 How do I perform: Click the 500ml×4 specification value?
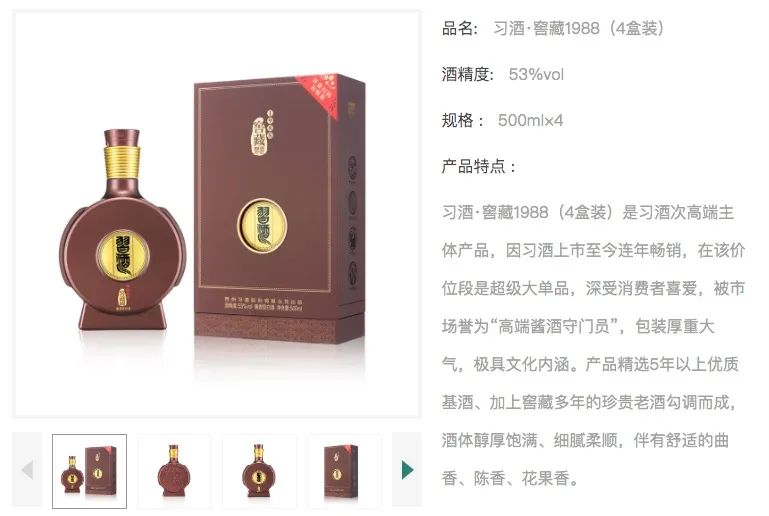pos(530,120)
